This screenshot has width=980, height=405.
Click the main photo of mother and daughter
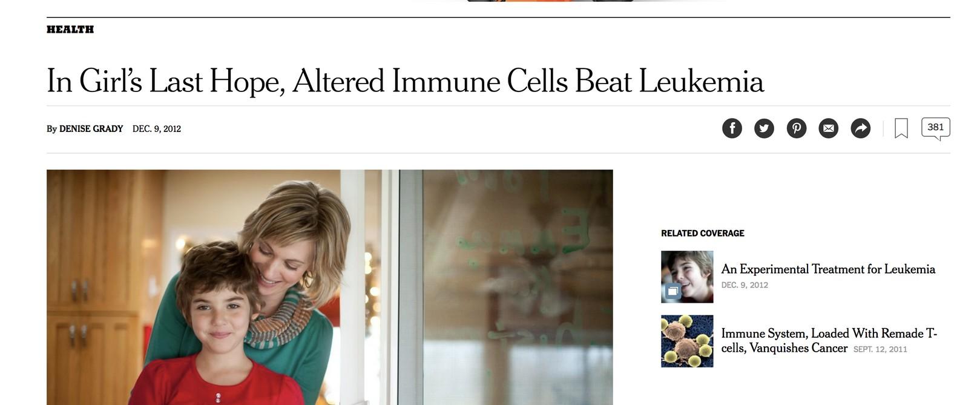click(330, 287)
